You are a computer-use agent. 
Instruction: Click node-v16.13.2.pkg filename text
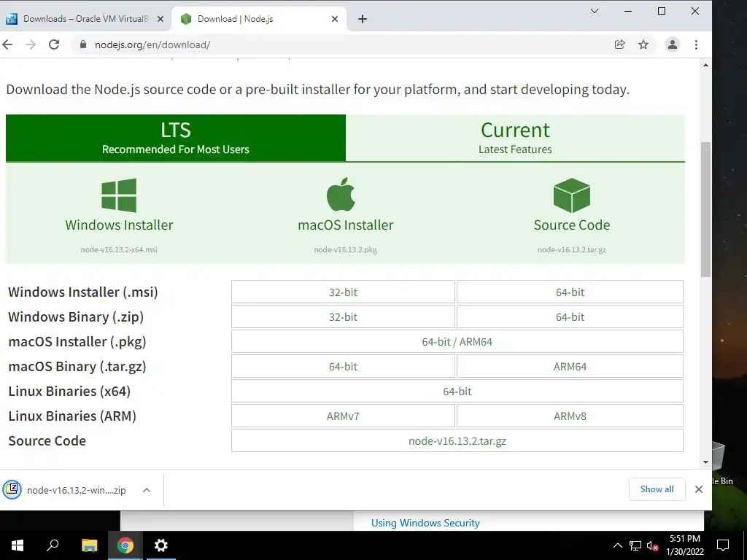pos(345,249)
